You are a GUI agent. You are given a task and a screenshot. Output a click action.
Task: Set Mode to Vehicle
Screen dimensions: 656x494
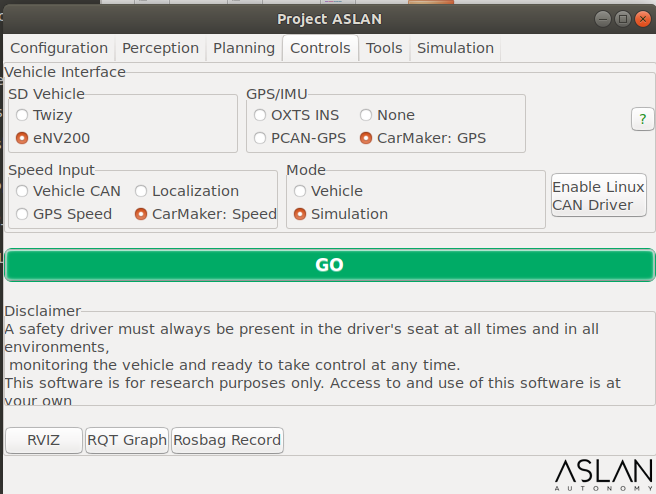(x=328, y=191)
